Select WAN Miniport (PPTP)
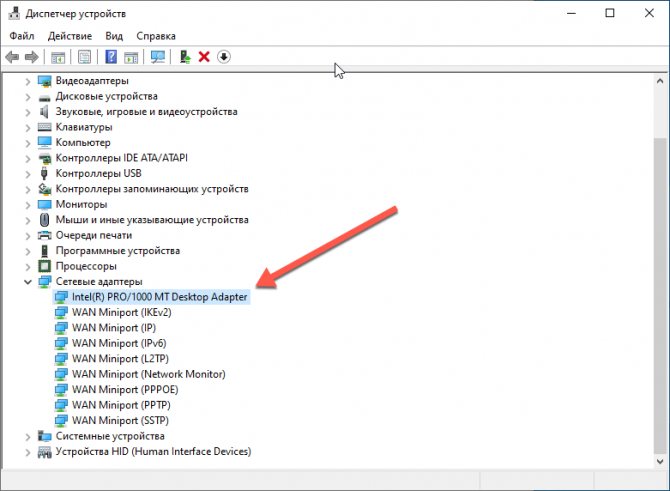 coord(121,405)
